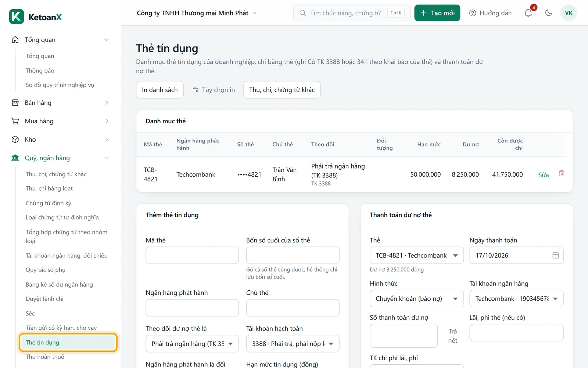Delete card TCB-4821 with trash icon
Screen dimensions: 588x368
point(562,173)
